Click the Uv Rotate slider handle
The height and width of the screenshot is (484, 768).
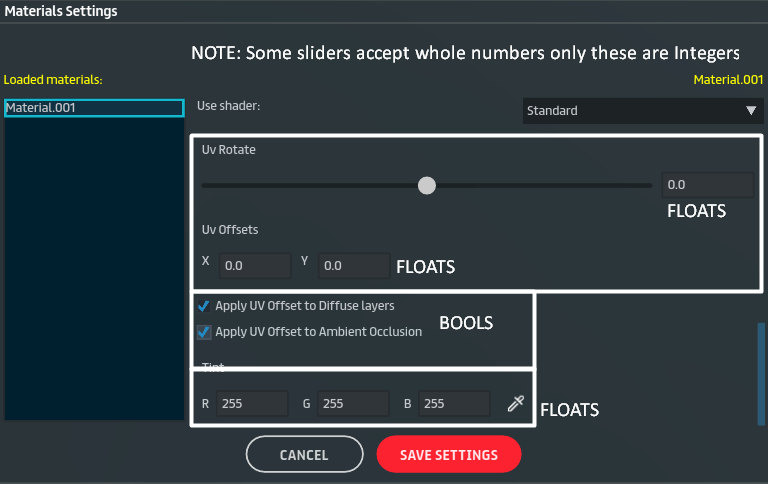pyautogui.click(x=427, y=185)
